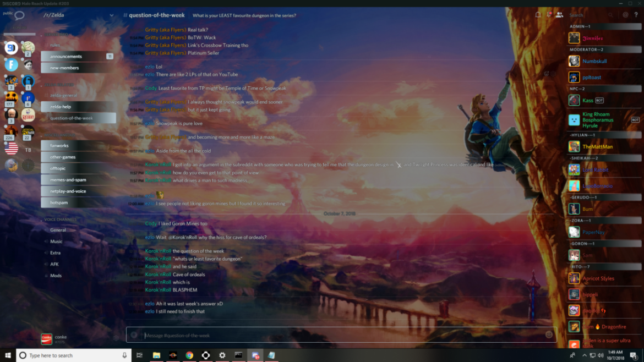The height and width of the screenshot is (362, 644).
Task: Open Discord help via question mark icon
Action: [636, 15]
